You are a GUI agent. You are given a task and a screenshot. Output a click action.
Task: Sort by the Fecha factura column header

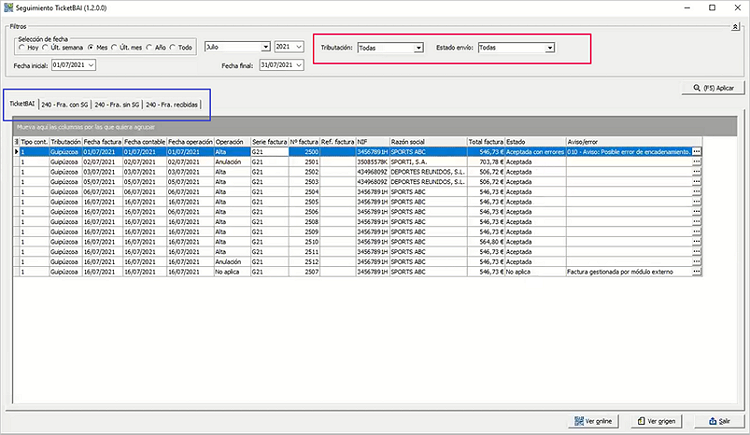102,142
